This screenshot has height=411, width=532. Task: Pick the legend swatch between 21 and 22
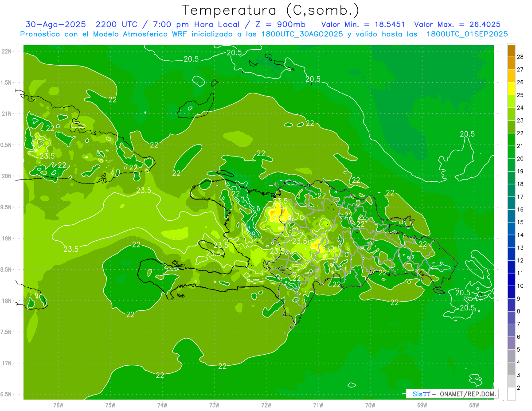511,140
